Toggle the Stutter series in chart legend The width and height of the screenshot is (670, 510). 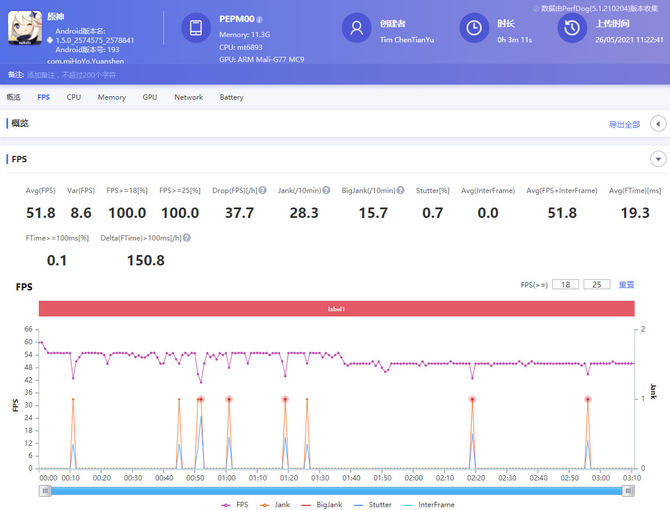(370, 504)
